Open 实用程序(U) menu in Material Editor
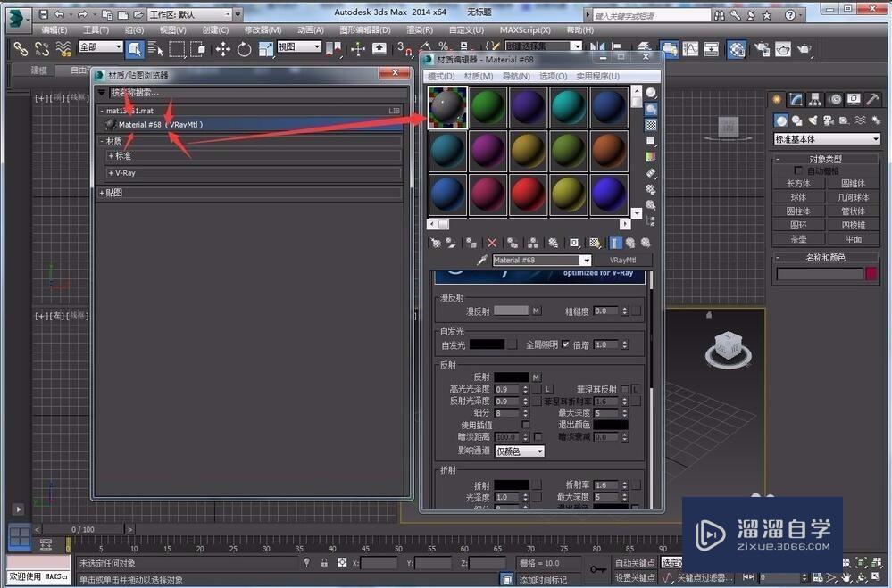 tap(598, 76)
